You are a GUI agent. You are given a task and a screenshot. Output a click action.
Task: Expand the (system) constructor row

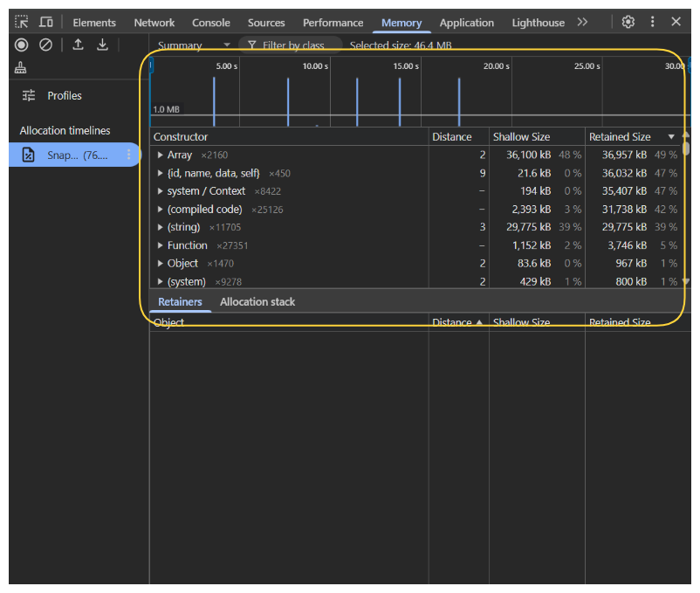click(x=160, y=282)
